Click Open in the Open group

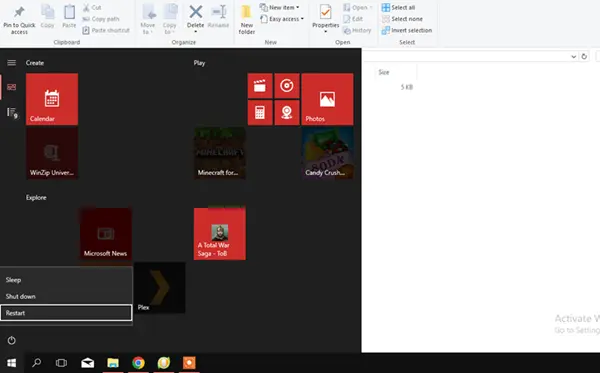pos(358,7)
